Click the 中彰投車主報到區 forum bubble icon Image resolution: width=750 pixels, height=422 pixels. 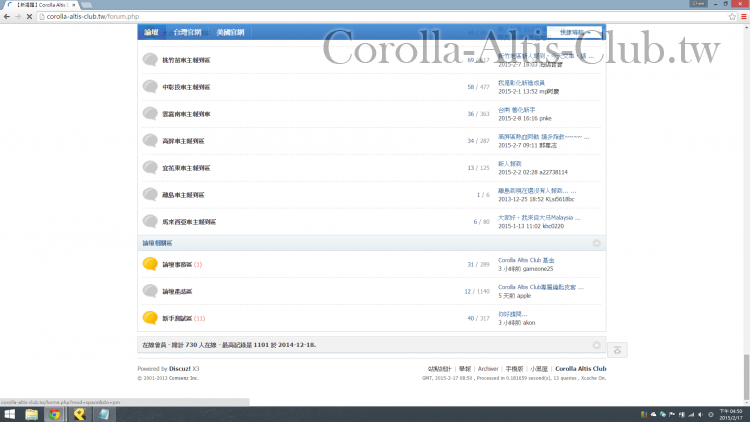[150, 87]
